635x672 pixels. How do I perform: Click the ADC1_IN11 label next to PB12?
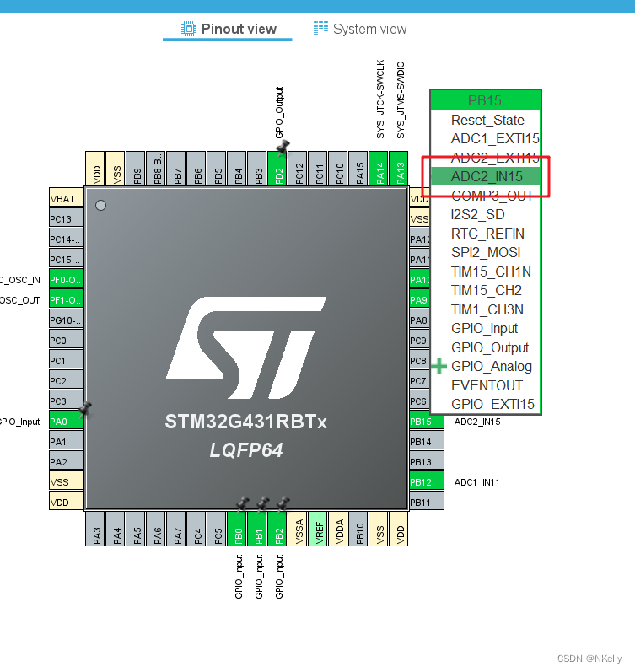pos(476,482)
